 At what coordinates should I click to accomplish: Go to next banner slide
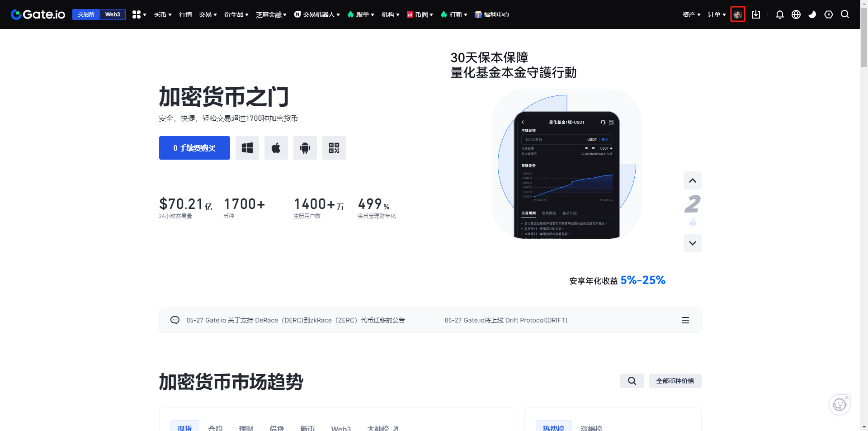(693, 243)
